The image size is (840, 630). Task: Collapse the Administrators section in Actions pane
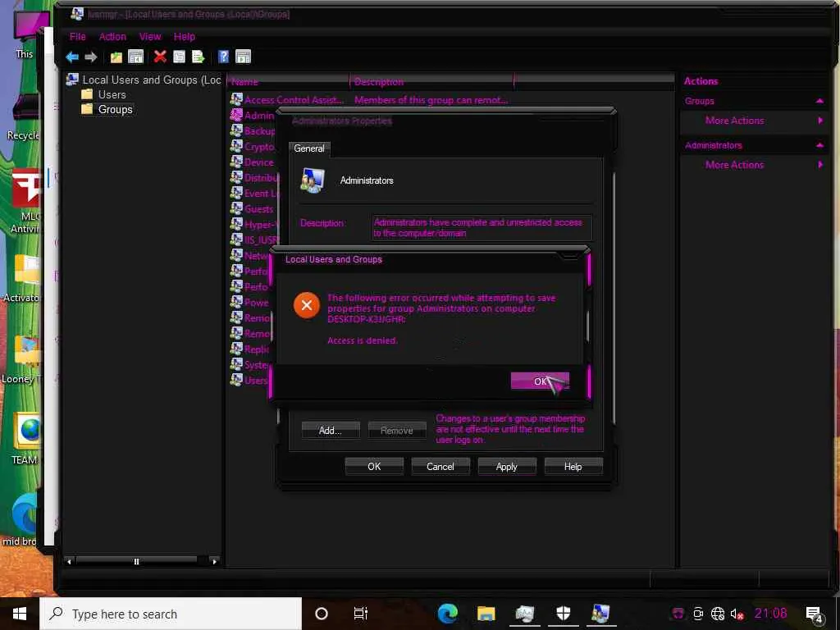(819, 145)
